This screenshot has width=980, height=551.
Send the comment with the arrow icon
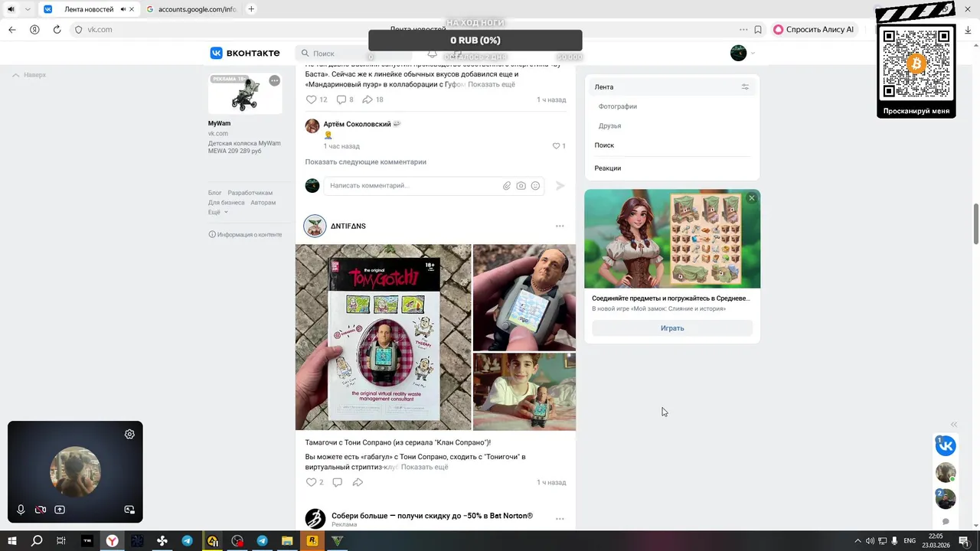coord(560,186)
